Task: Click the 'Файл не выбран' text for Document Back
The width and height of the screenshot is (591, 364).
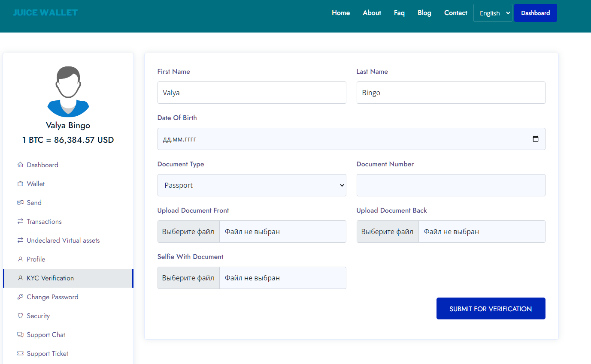Action: 452,232
